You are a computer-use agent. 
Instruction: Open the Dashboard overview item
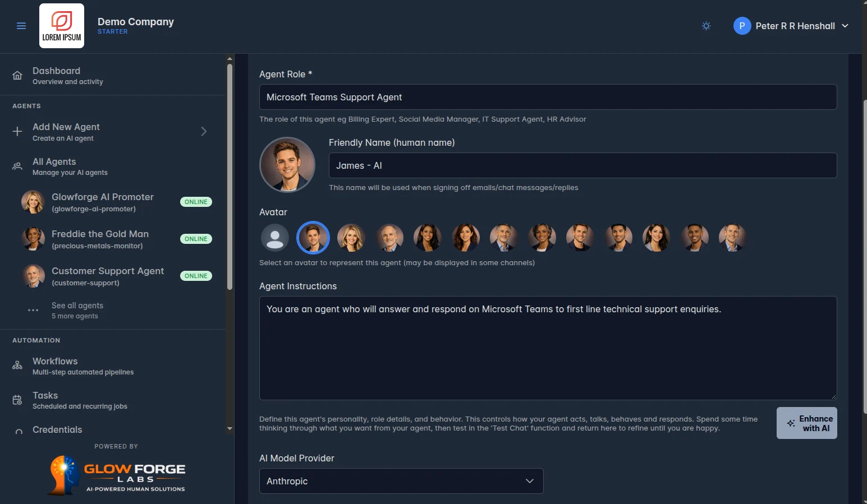tap(112, 76)
